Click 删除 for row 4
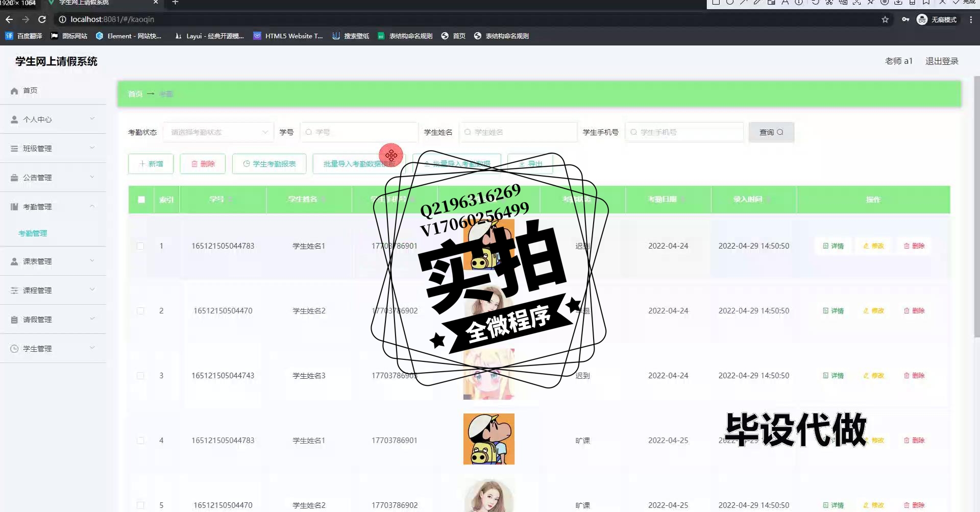The height and width of the screenshot is (512, 980). 914,441
